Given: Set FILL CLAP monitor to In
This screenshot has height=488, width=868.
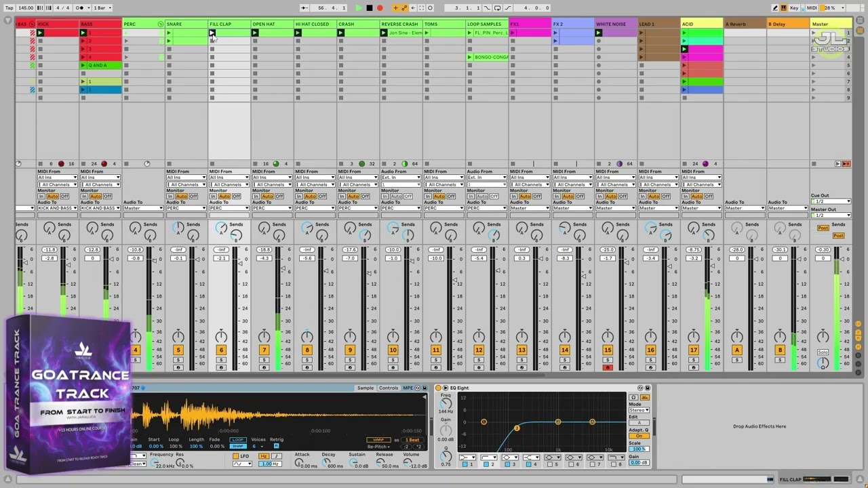Looking at the screenshot, I should pyautogui.click(x=213, y=197).
